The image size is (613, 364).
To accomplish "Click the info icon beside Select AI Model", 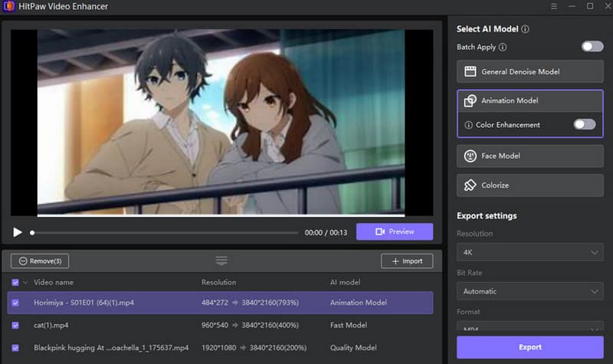I will (x=526, y=29).
